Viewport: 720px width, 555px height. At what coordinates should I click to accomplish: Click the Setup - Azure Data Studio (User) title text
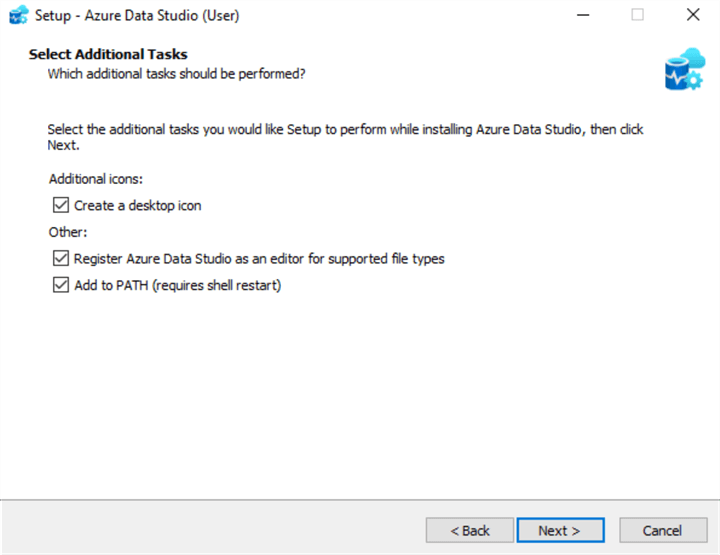pyautogui.click(x=137, y=16)
